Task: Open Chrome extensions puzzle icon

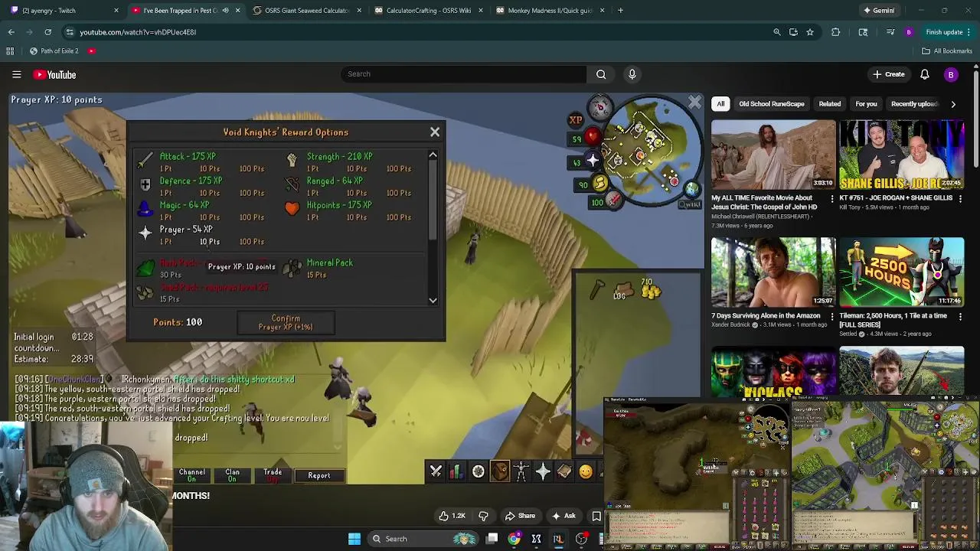Action: click(835, 32)
